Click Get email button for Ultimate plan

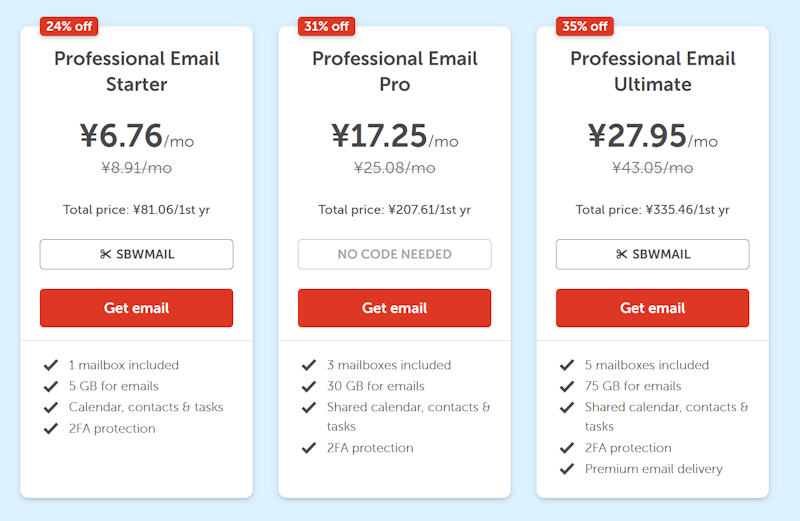pos(652,308)
